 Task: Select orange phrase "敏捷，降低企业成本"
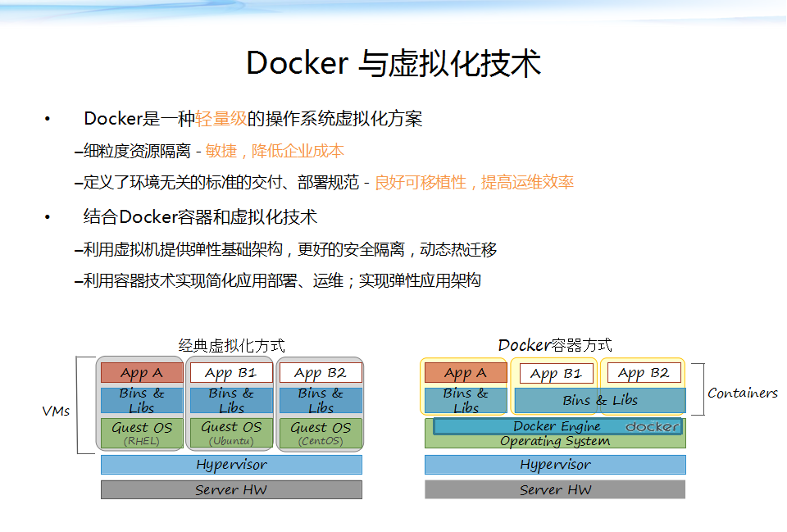pyautogui.click(x=275, y=151)
